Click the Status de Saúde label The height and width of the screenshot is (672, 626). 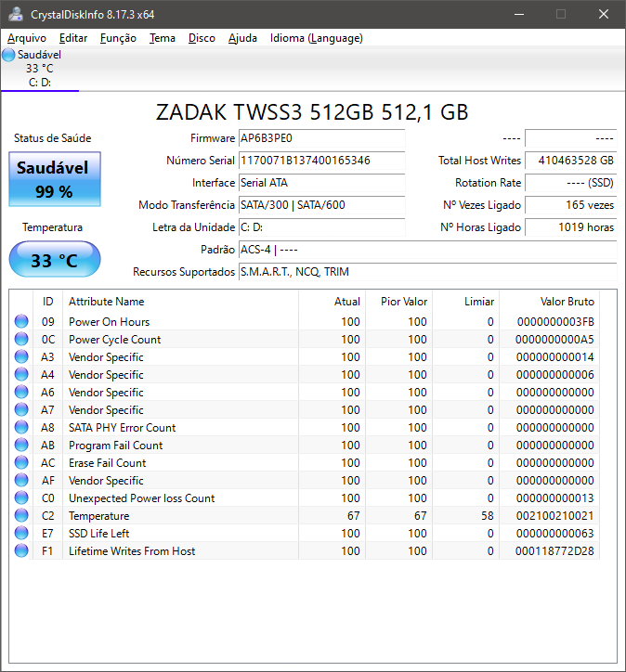[x=52, y=138]
